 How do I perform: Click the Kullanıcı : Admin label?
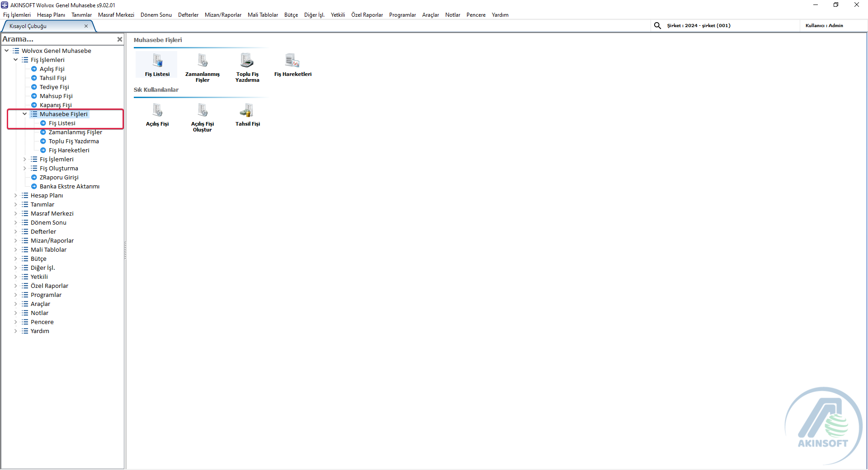[x=824, y=26]
